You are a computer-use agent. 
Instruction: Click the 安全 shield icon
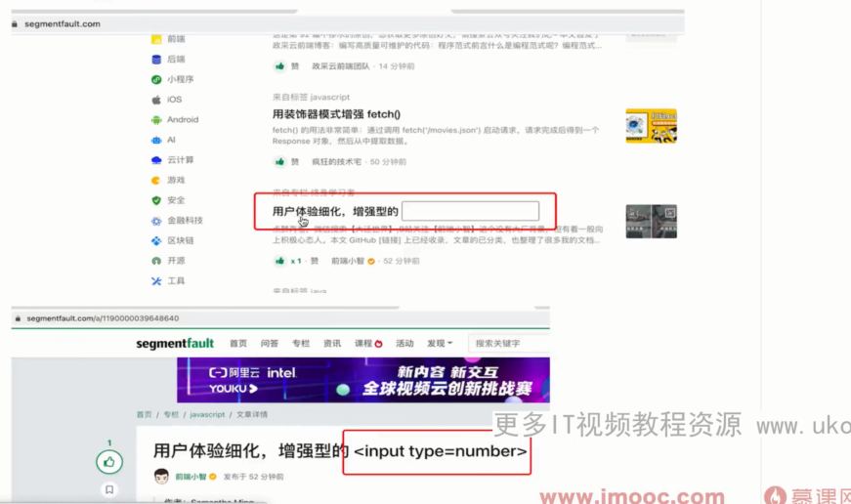156,200
